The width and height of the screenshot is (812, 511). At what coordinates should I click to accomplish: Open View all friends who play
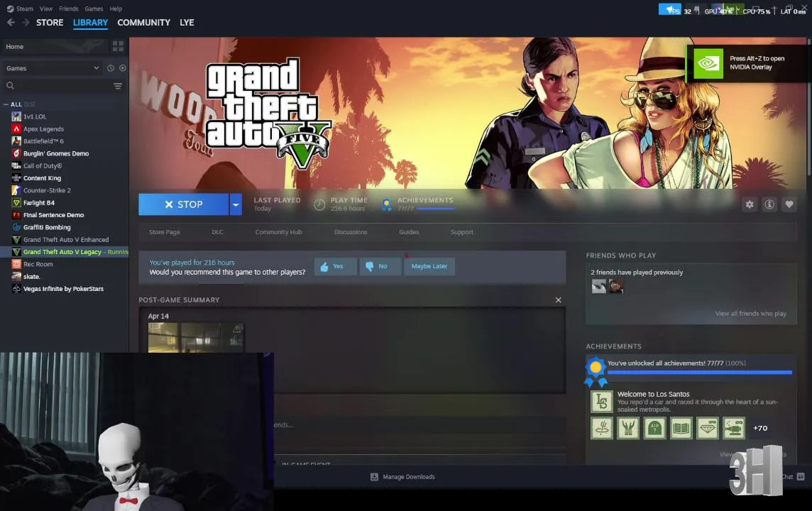[x=750, y=313]
